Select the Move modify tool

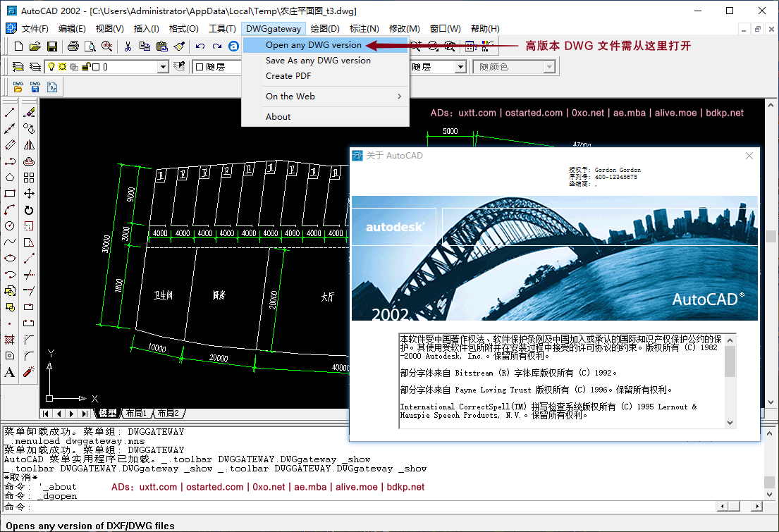click(x=29, y=194)
